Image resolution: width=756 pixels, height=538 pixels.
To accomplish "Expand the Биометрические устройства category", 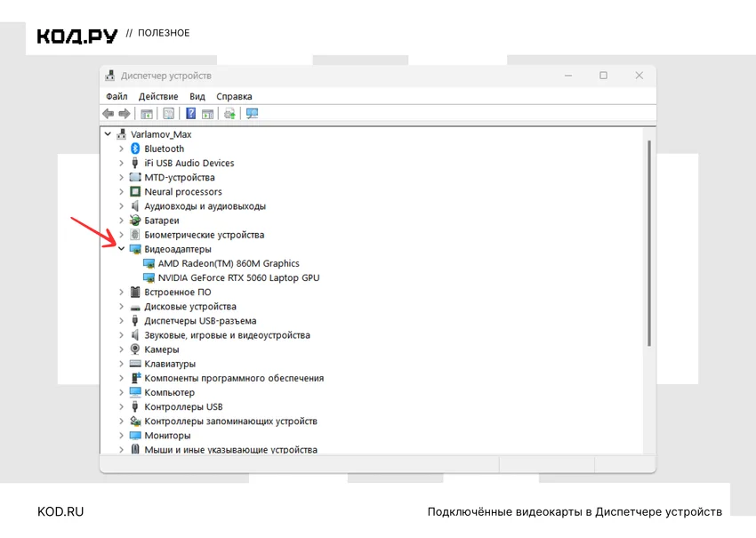I will (x=122, y=235).
